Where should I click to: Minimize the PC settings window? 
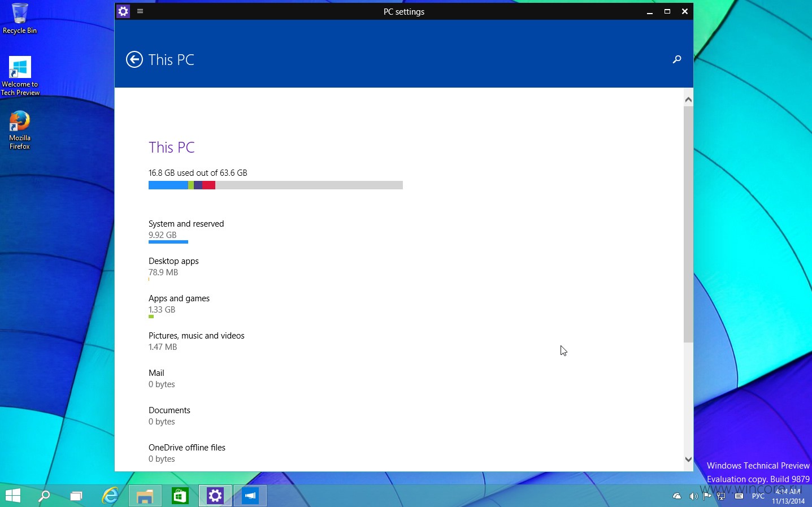pos(650,11)
